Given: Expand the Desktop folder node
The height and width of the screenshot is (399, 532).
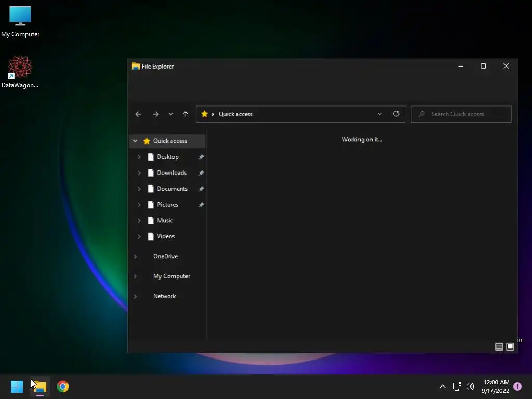Looking at the screenshot, I should click(x=139, y=157).
